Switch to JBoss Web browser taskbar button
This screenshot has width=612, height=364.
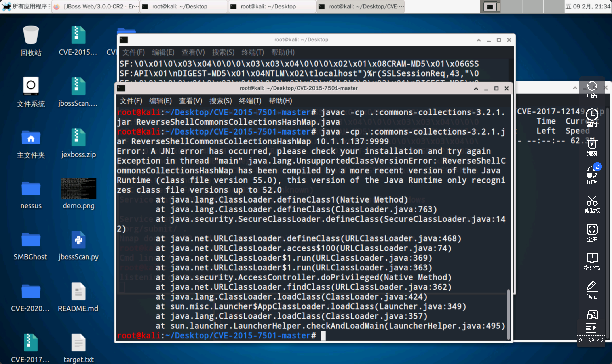[x=96, y=6]
